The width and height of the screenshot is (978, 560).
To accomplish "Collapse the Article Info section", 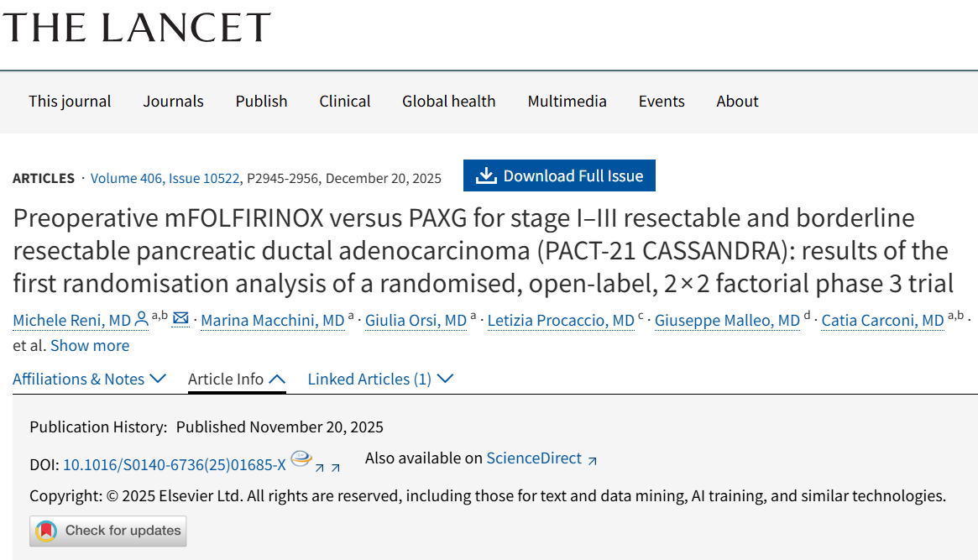I will point(237,379).
